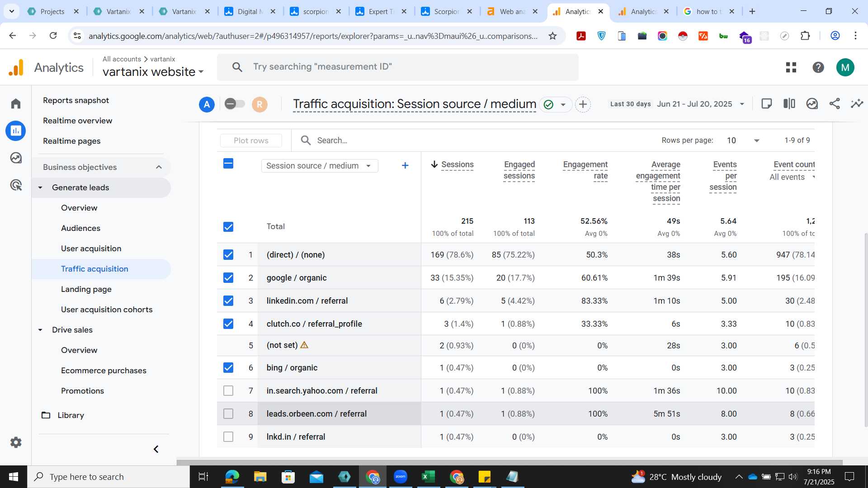The image size is (868, 488).
Task: Collapse Drive sales tree item
Action: tap(40, 330)
